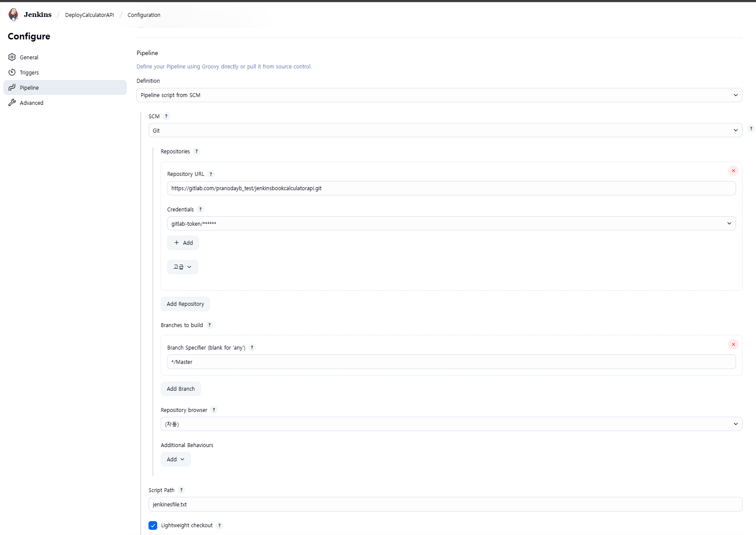Show help for Branch Specifier
Image resolution: width=756 pixels, height=535 pixels.
coord(252,348)
